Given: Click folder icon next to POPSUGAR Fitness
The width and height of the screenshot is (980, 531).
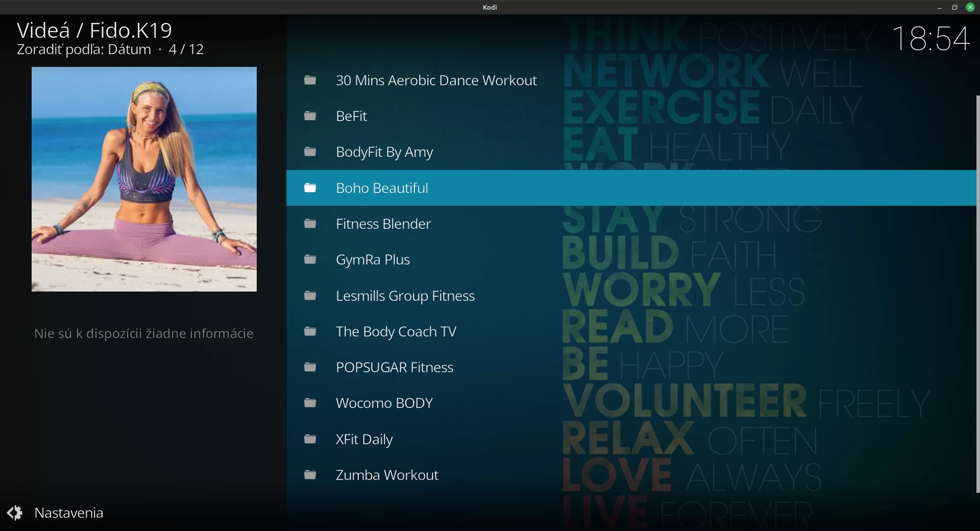Looking at the screenshot, I should pyautogui.click(x=310, y=367).
